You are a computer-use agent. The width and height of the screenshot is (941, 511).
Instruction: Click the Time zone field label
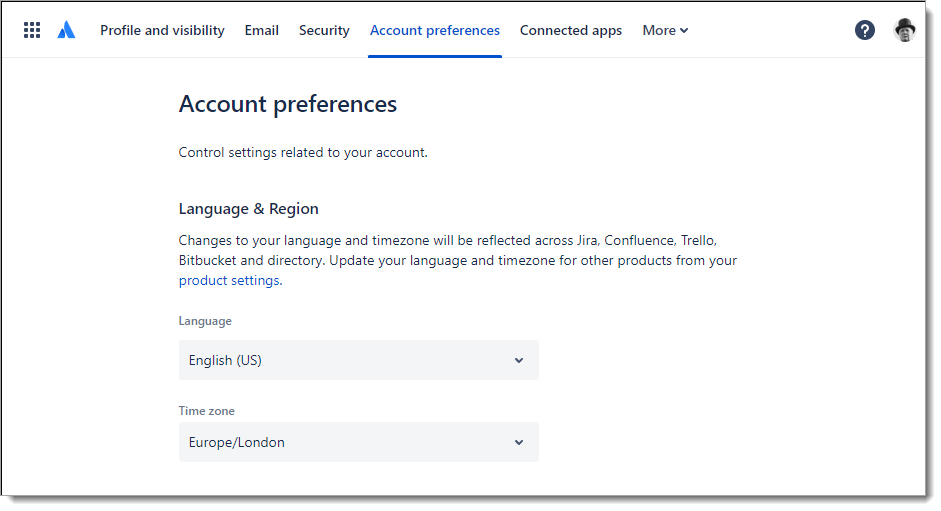point(207,411)
